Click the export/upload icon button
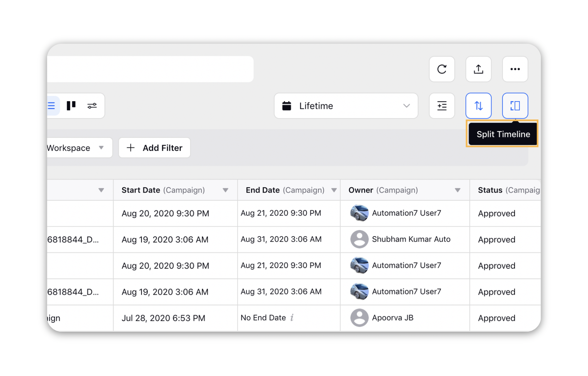The width and height of the screenshot is (588, 376). [x=478, y=69]
